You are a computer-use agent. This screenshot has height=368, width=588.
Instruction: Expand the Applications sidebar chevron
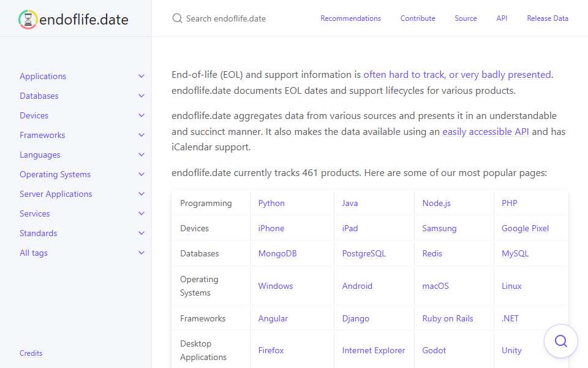point(141,76)
